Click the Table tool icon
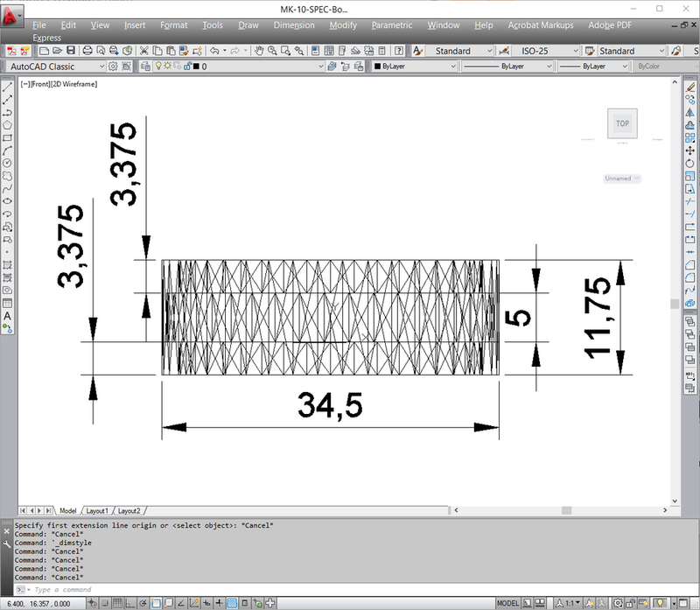The height and width of the screenshot is (610, 700). point(7,302)
